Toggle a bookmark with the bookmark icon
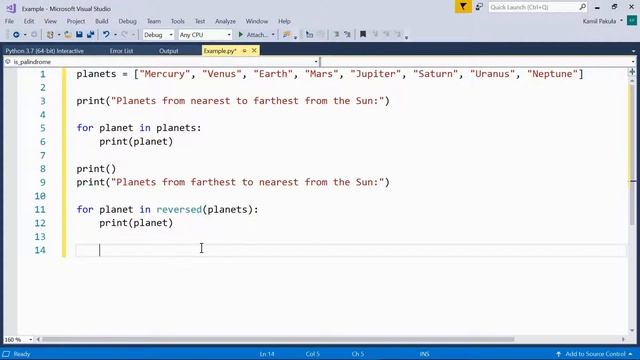The image size is (640, 360). coord(363,35)
